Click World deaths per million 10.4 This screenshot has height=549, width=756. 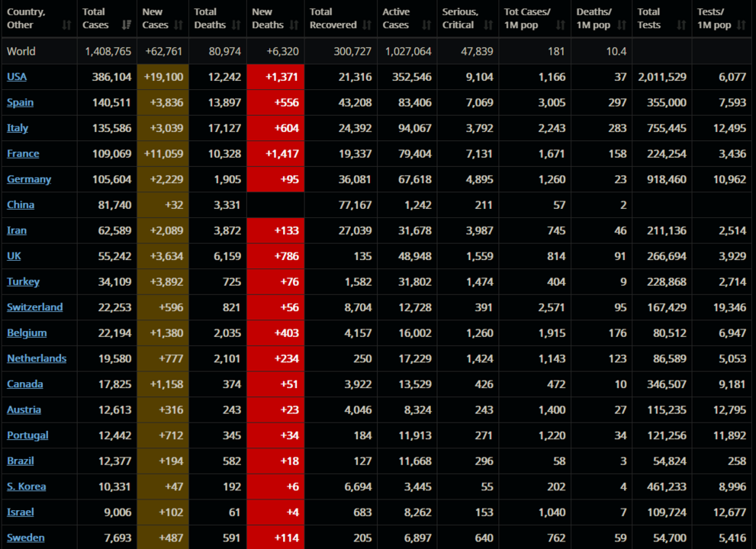616,51
